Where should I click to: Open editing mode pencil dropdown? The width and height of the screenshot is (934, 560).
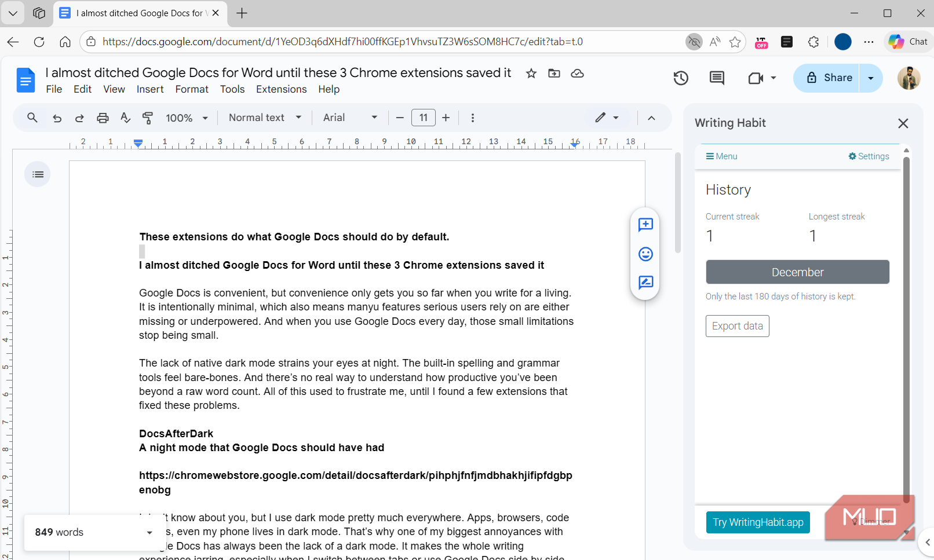(607, 118)
